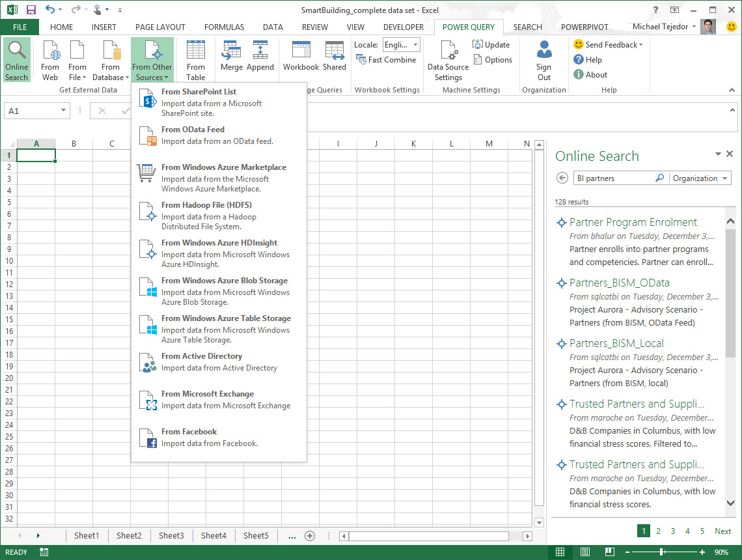742x560 pixels.
Task: Switch to Sheet3 tab
Action: [171, 535]
